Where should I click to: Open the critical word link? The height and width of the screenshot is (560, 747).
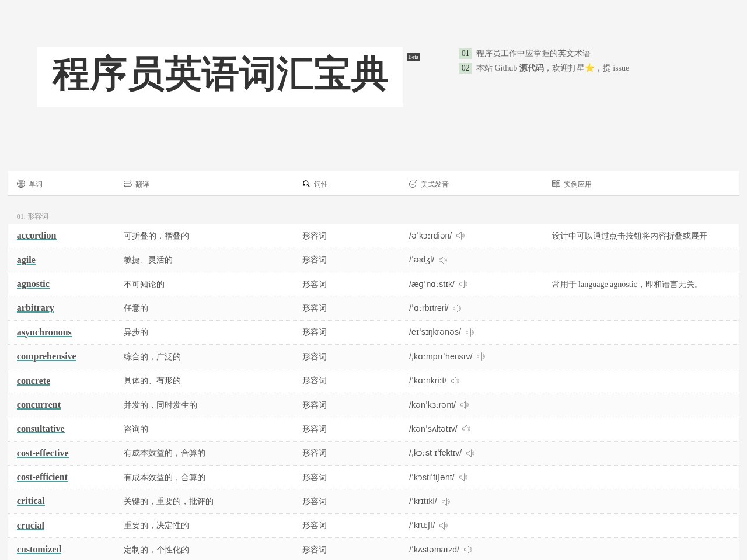pyautogui.click(x=31, y=501)
